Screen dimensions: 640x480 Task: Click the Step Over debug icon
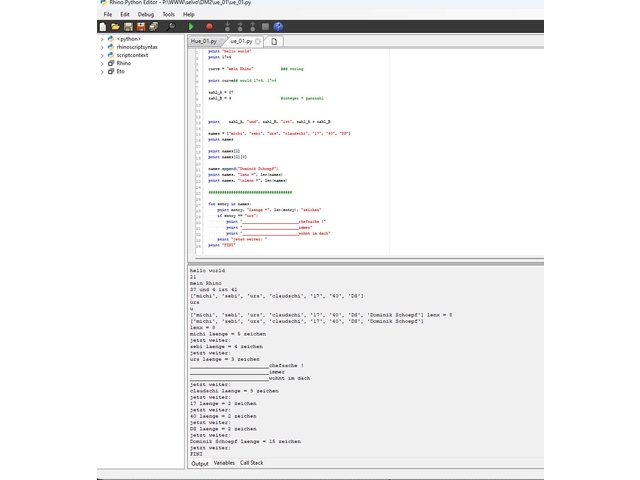click(240, 27)
